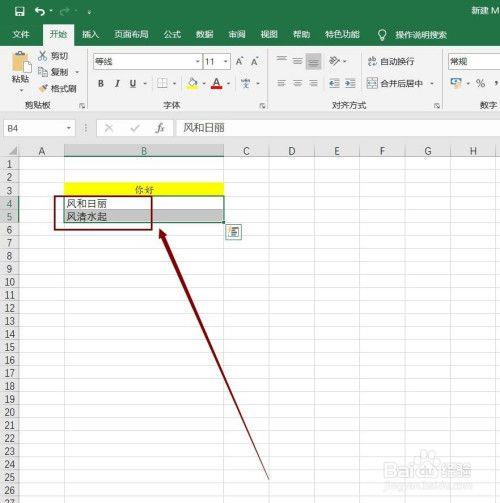
Task: Click the Quick Analysis icon below selection
Action: pyautogui.click(x=234, y=232)
